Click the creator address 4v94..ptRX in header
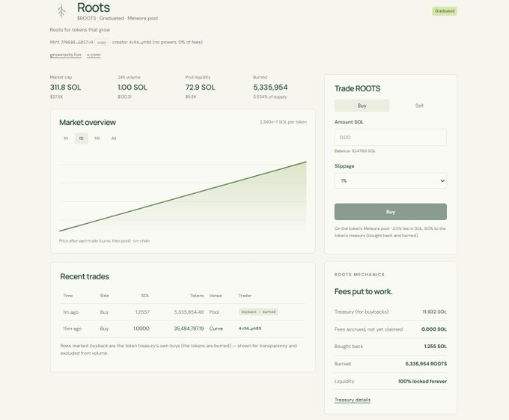Screen dimensions: 509x420 click(140, 42)
